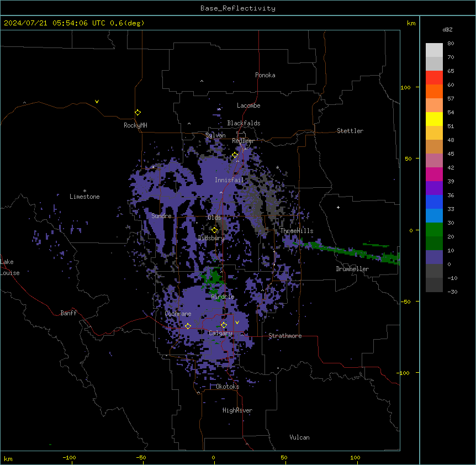Select the top light gray swatch at 80
Image resolution: width=476 pixels, height=465 pixels.
(x=434, y=50)
